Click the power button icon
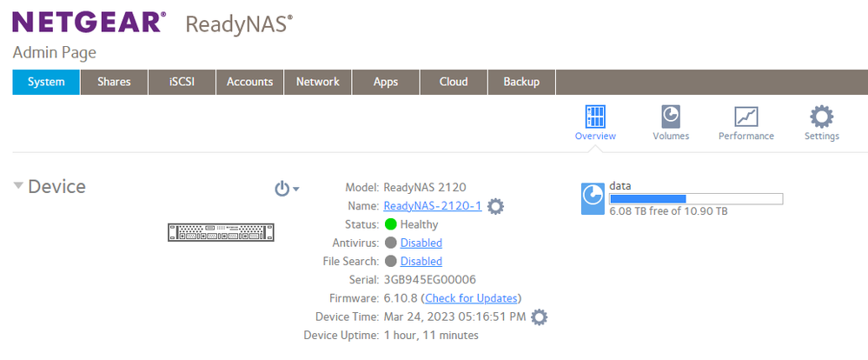This screenshot has height=360, width=868. (x=282, y=189)
